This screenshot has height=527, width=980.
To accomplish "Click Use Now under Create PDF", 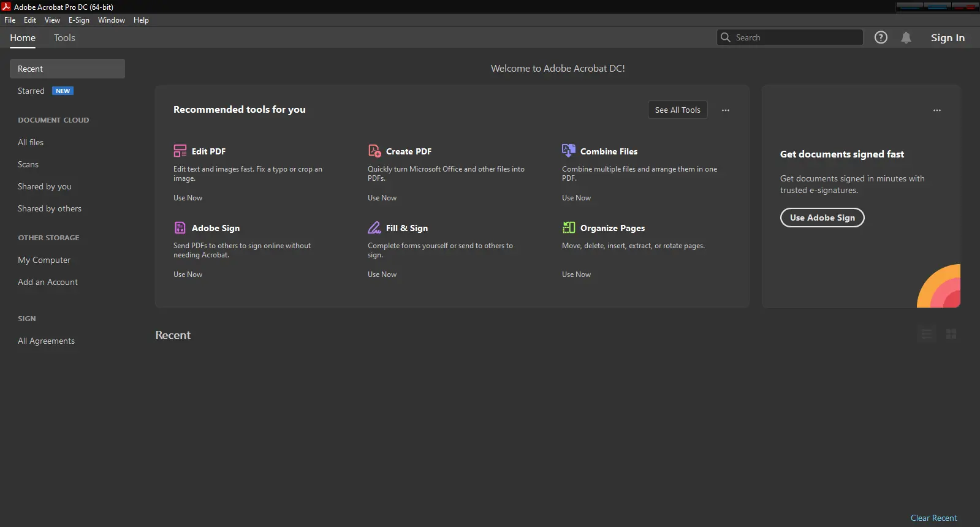I will 382,198.
